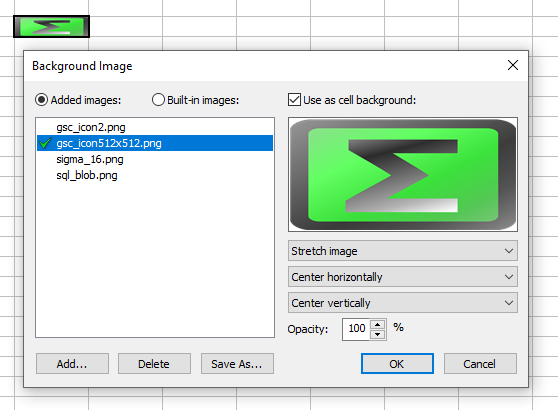Increase opacity with the up arrow

(x=378, y=325)
